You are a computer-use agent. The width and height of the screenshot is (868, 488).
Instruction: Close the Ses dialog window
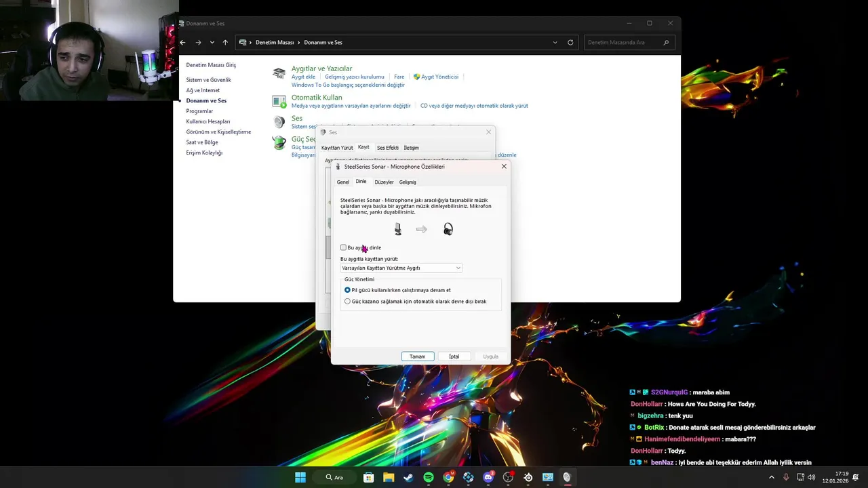(488, 132)
